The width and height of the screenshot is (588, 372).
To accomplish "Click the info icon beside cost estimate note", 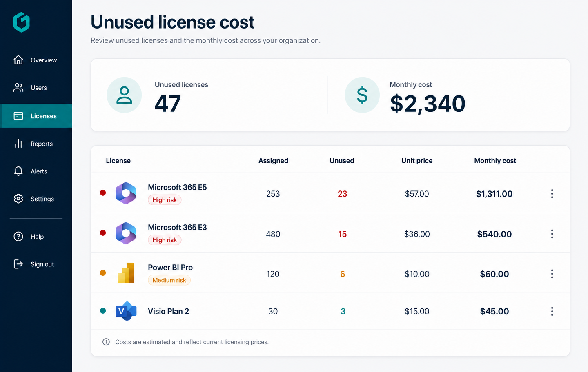I will pos(106,342).
